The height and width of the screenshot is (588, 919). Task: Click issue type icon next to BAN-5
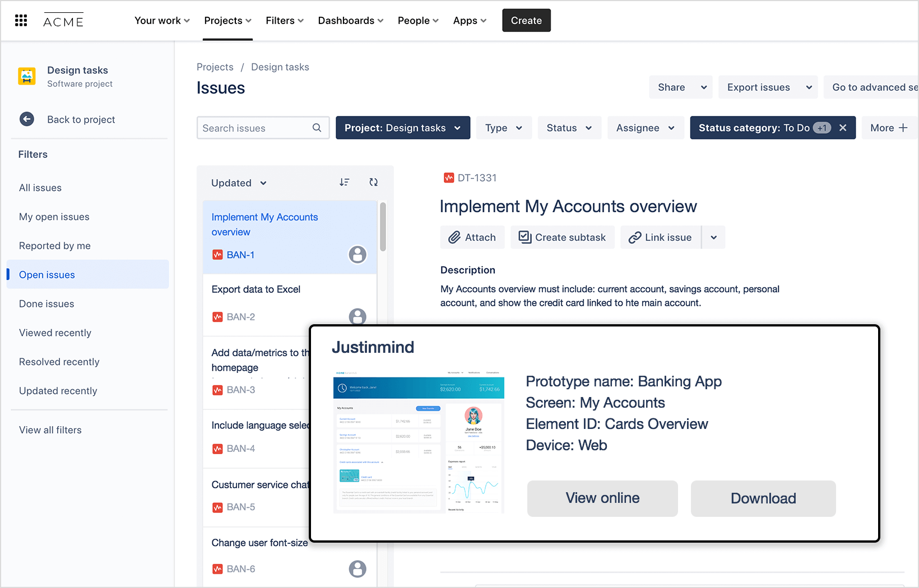[217, 507]
